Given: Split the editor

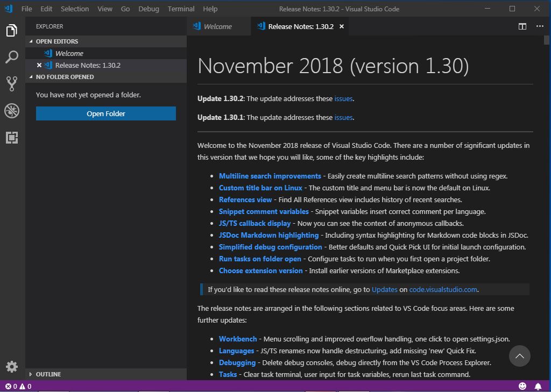Looking at the screenshot, I should (x=522, y=25).
